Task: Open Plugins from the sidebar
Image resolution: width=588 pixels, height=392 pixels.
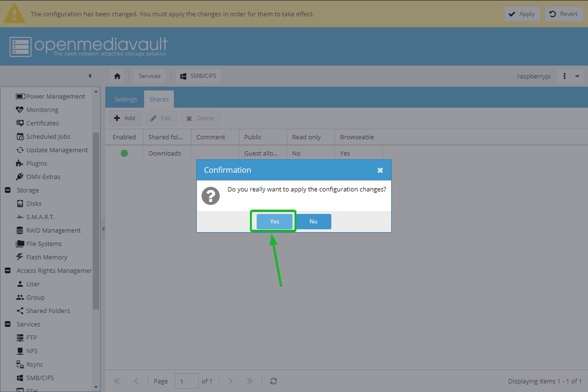Action: pos(36,163)
